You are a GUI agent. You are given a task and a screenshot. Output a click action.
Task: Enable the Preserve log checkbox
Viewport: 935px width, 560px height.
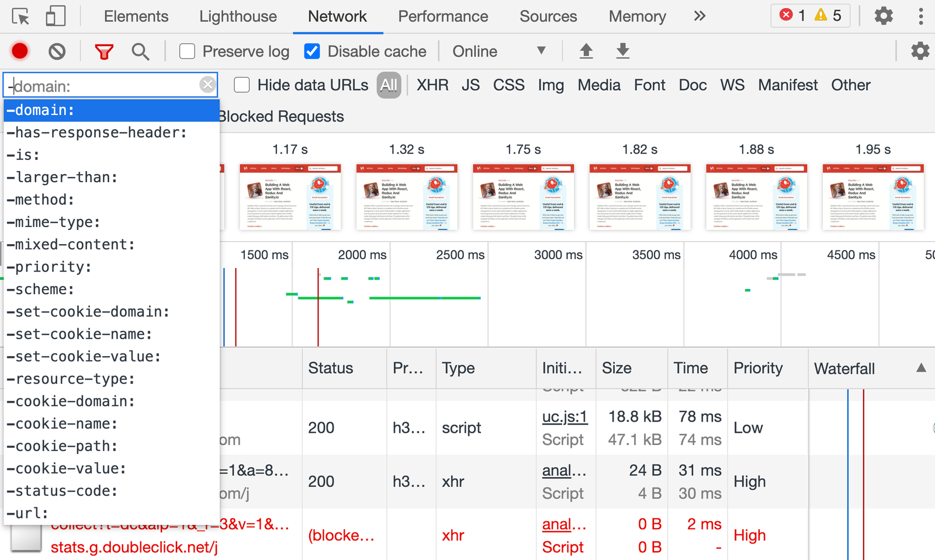coord(187,51)
